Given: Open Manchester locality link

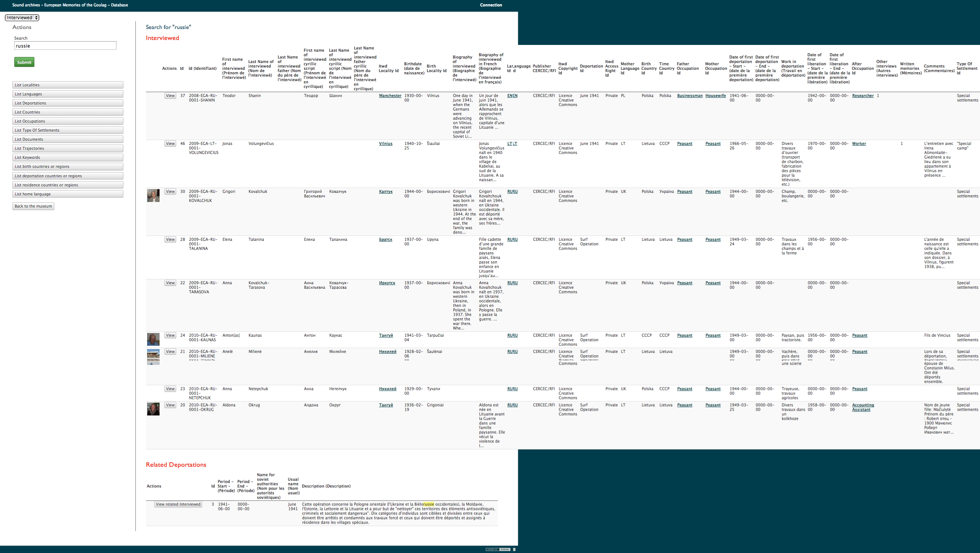Looking at the screenshot, I should [x=390, y=96].
